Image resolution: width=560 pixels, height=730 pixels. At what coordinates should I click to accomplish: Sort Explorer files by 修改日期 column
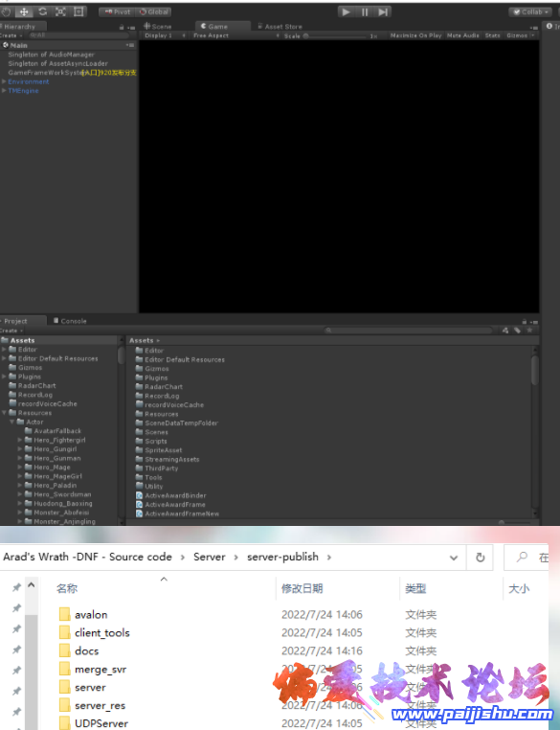(x=302, y=588)
